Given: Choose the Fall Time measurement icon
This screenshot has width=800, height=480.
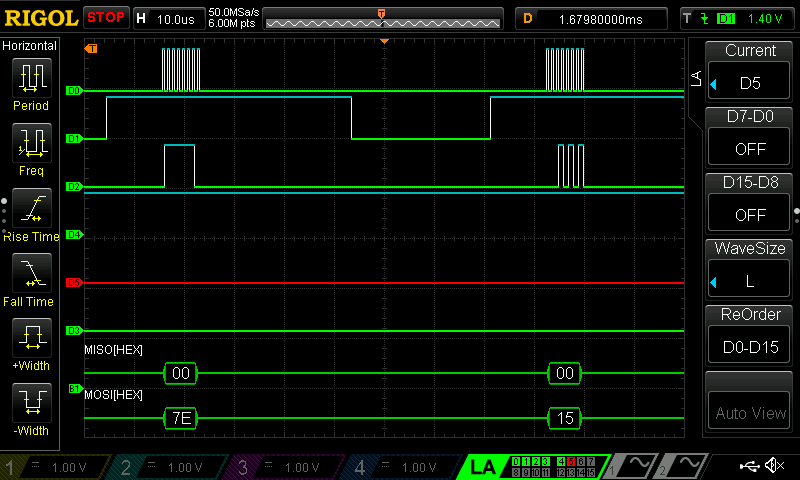Looking at the screenshot, I should [30, 273].
